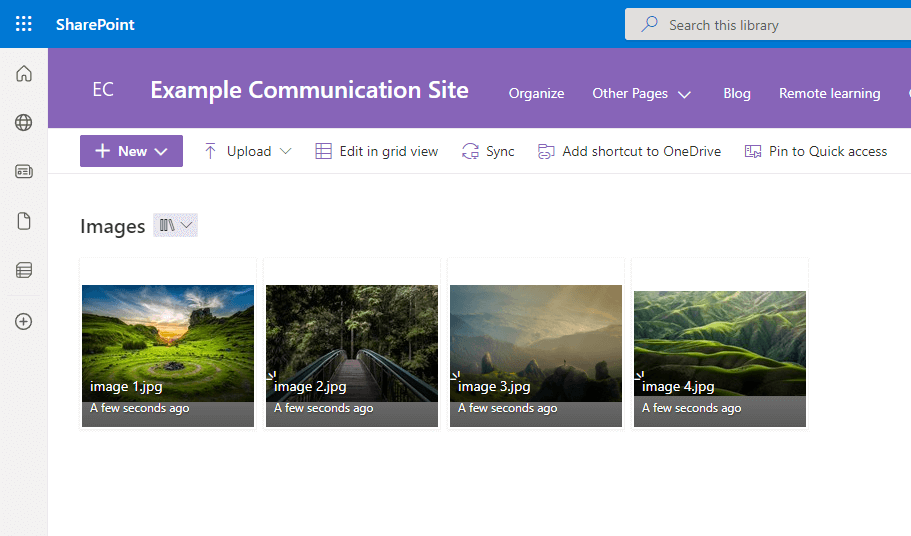Image resolution: width=911 pixels, height=536 pixels.
Task: Open My sites globe icon
Action: coord(24,123)
